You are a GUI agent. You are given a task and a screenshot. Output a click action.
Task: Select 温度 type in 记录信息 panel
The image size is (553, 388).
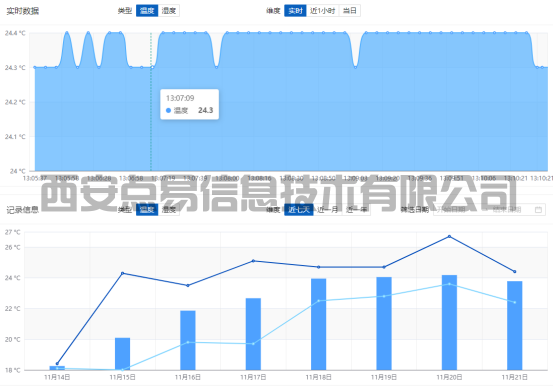click(x=147, y=210)
